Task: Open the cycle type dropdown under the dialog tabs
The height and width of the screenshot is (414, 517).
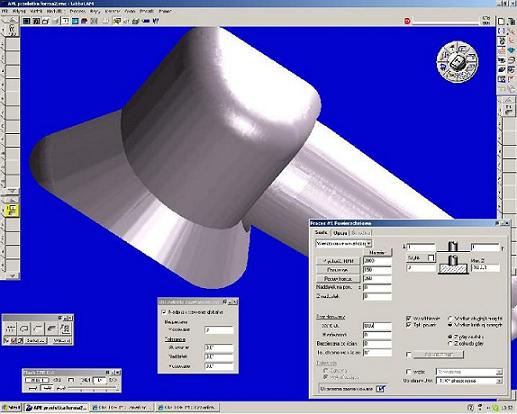Action: 344,243
